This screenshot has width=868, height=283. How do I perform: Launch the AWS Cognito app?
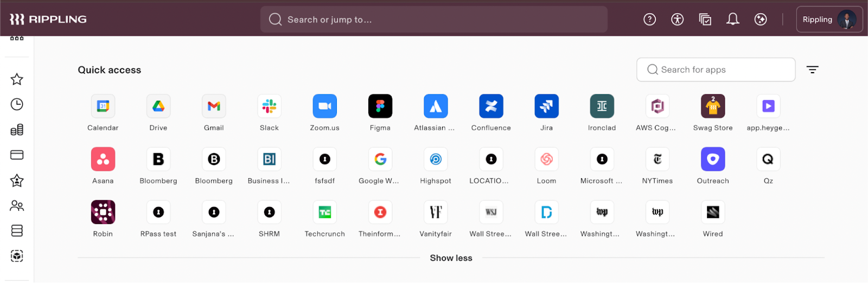click(x=658, y=106)
